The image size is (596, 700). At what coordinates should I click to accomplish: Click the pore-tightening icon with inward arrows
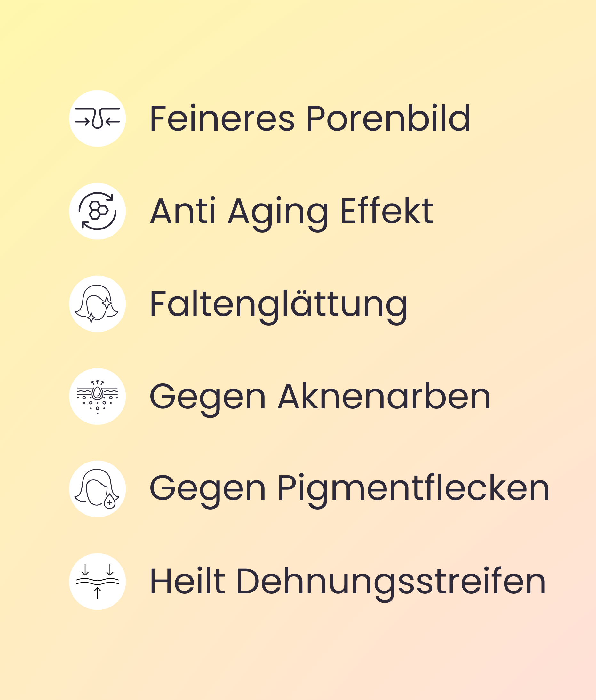click(97, 118)
